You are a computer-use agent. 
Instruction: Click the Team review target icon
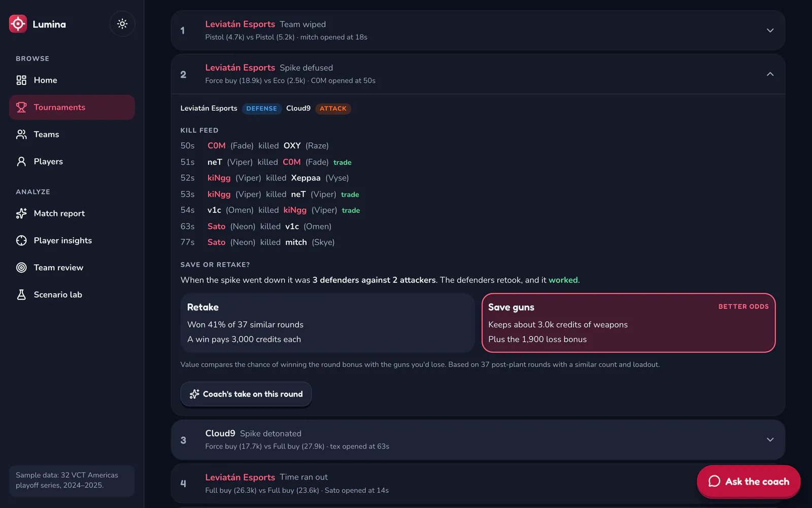[x=21, y=267]
